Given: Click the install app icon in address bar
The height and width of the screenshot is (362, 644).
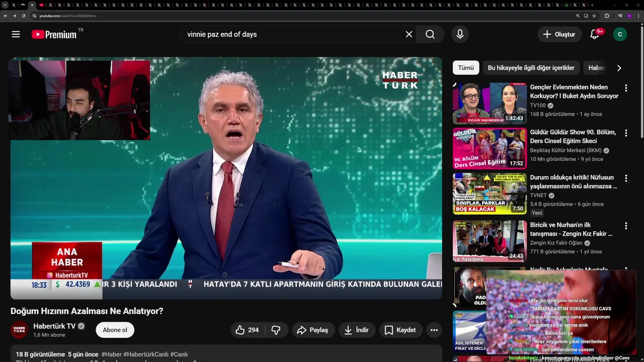Looking at the screenshot, I should click(586, 16).
